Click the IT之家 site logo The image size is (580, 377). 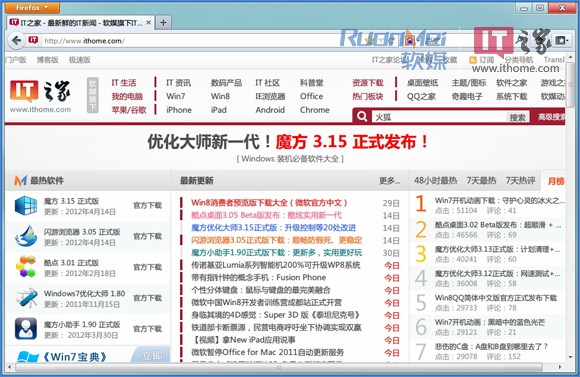click(40, 95)
